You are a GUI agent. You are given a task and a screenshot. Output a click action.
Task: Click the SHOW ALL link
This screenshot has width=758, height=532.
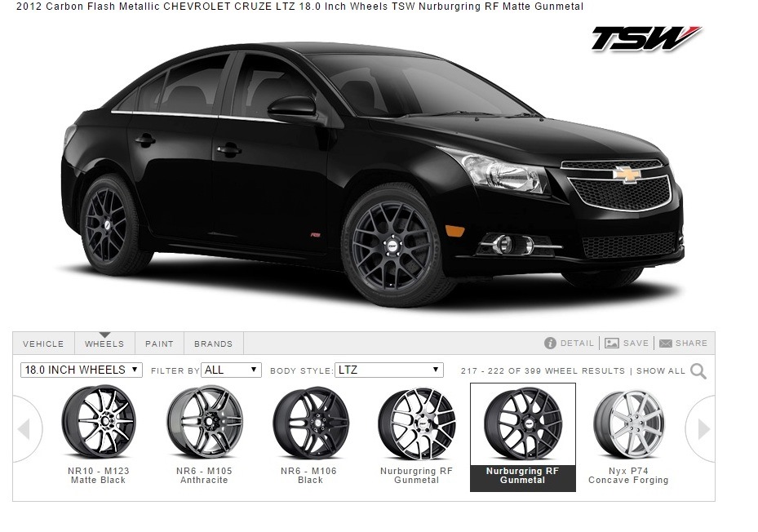[661, 371]
